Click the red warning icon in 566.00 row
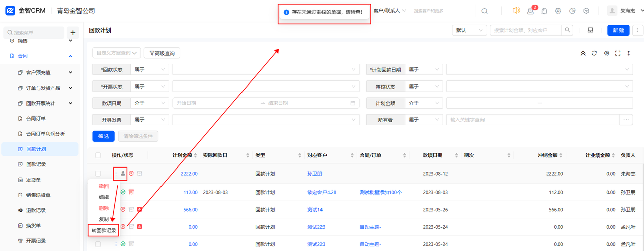Screen dimensions: 644x251 tap(140, 209)
